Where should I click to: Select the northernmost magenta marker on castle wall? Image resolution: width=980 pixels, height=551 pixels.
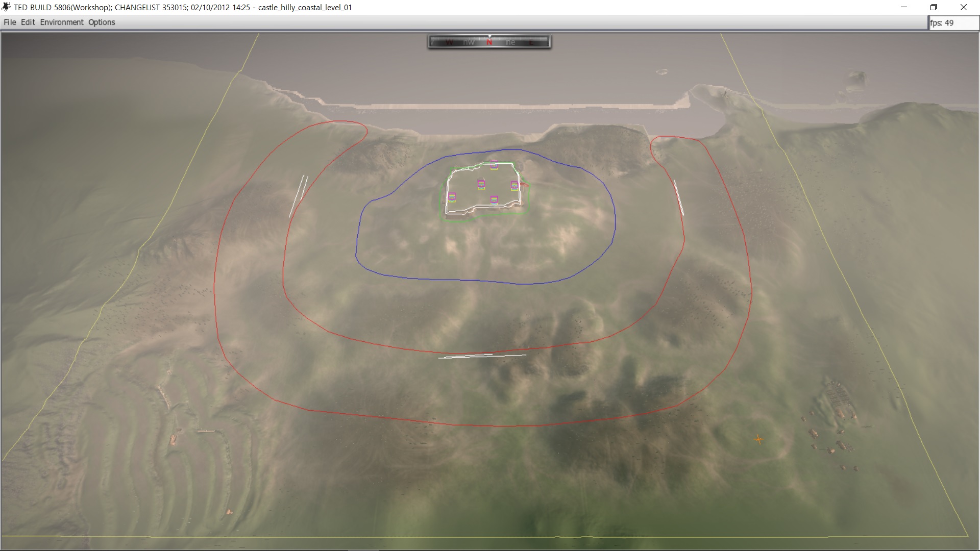tap(494, 164)
